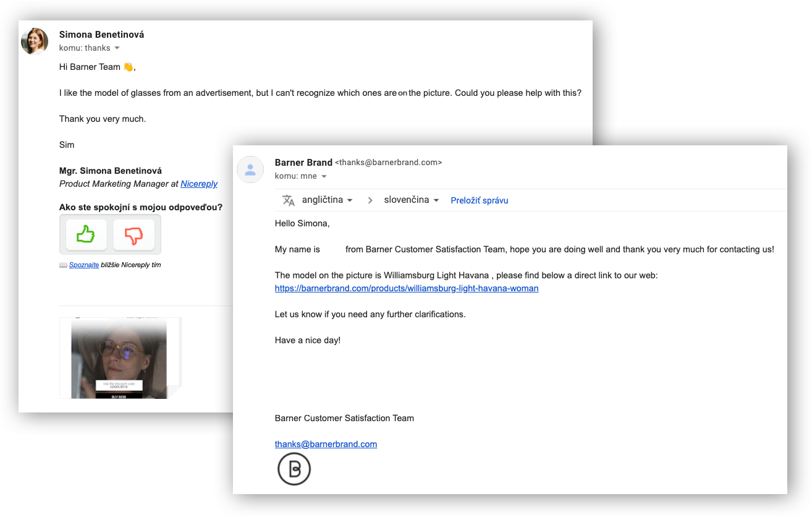This screenshot has width=812, height=517.
Task: Click the 'Barner Customer Satisfaction Team' signature text
Action: 344,418
